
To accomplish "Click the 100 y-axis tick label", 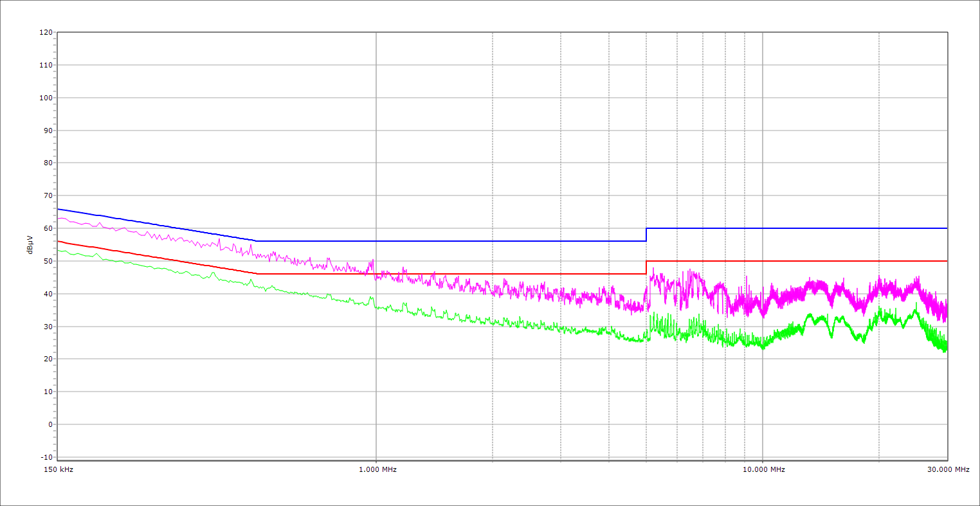I will [x=46, y=98].
